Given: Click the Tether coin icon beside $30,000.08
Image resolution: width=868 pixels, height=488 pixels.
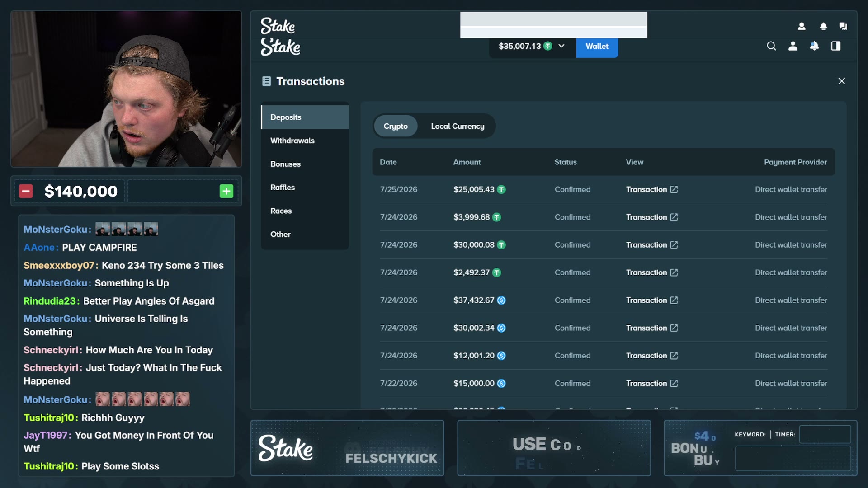Looking at the screenshot, I should point(501,245).
